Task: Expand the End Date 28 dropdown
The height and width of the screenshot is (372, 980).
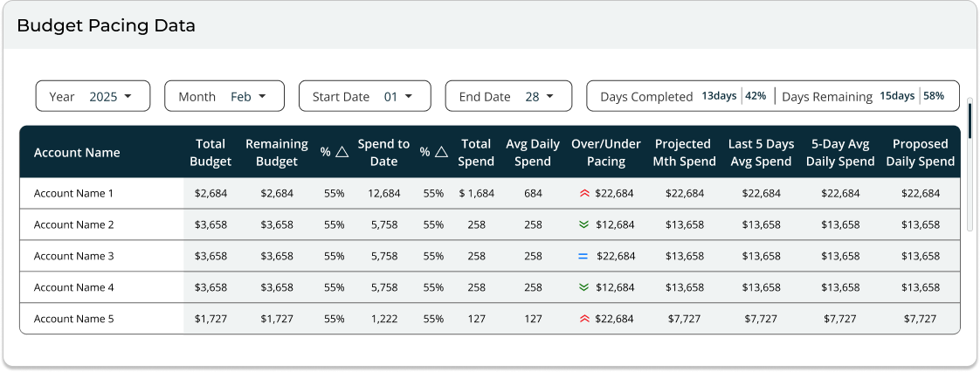Action: pos(508,96)
